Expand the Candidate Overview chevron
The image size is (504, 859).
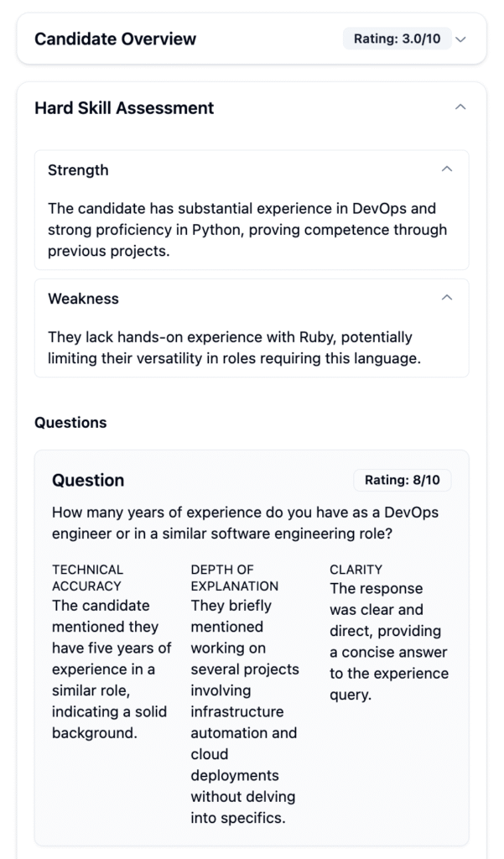[x=460, y=39]
